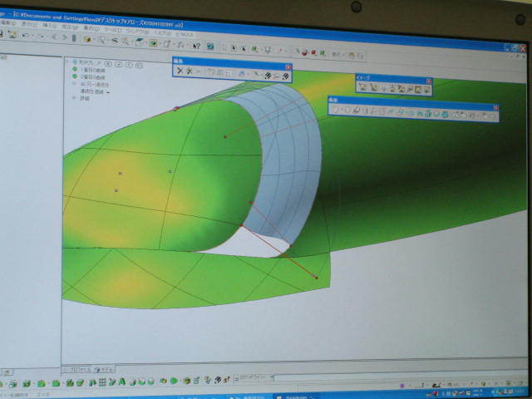
Task: Click the green picture icon in top toolbar
Action: coord(153,43)
